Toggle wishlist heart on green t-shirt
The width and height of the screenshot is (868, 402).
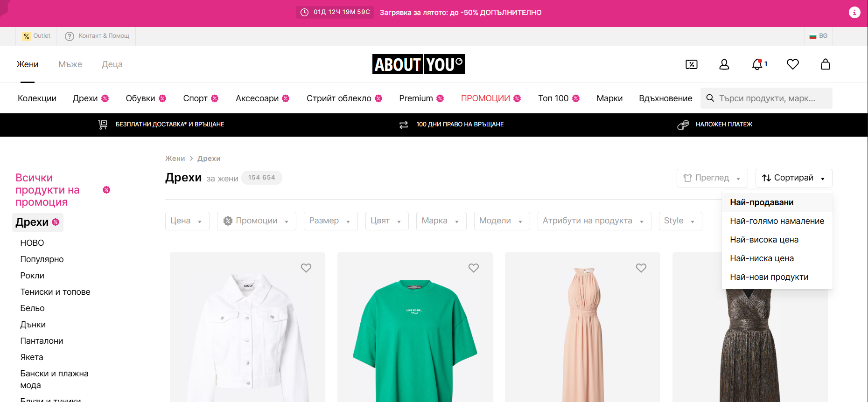[473, 268]
